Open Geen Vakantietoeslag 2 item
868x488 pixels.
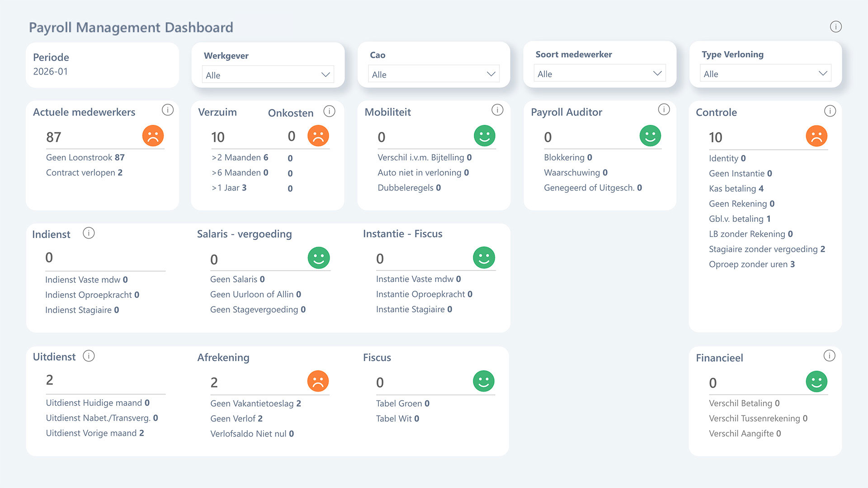[x=255, y=404]
